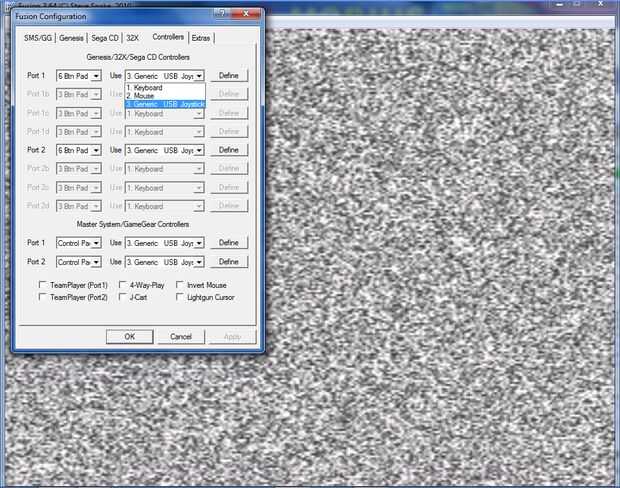Open Genesis Port 1 pad type dropdown
The width and height of the screenshot is (620, 488).
point(79,76)
